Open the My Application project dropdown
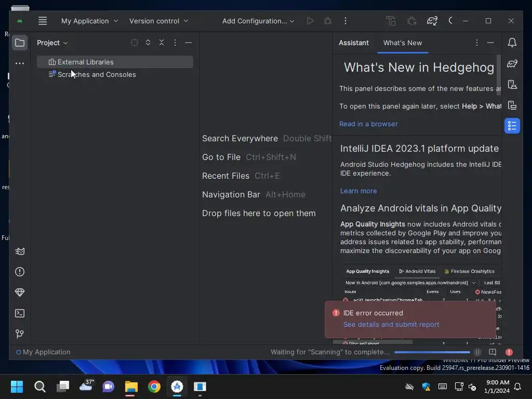Image resolution: width=532 pixels, height=399 pixels. [x=89, y=21]
